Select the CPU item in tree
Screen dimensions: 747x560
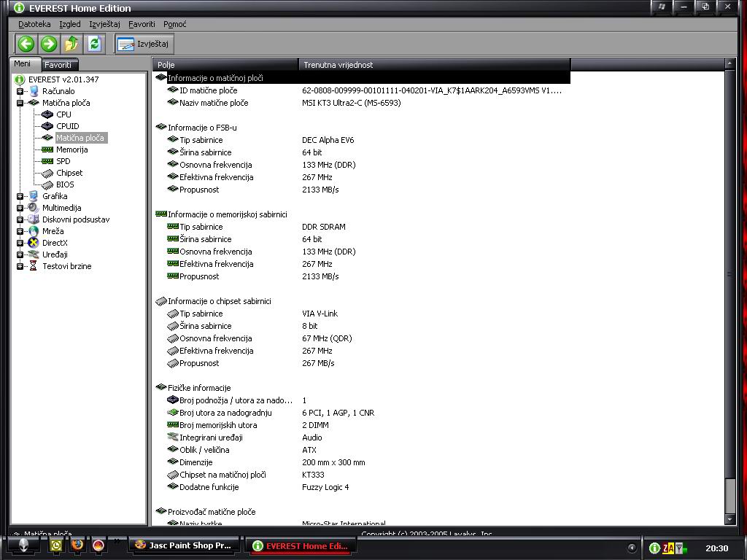(x=63, y=114)
